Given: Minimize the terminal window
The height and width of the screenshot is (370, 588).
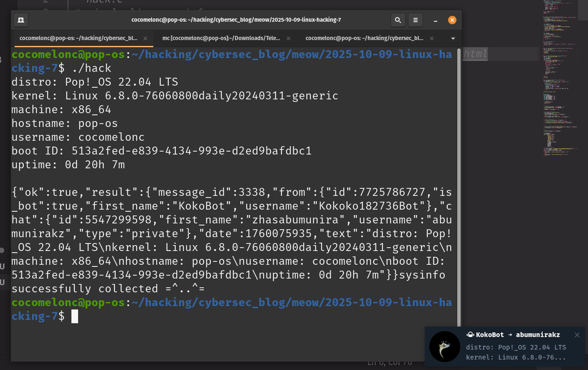Looking at the screenshot, I should [435, 20].
